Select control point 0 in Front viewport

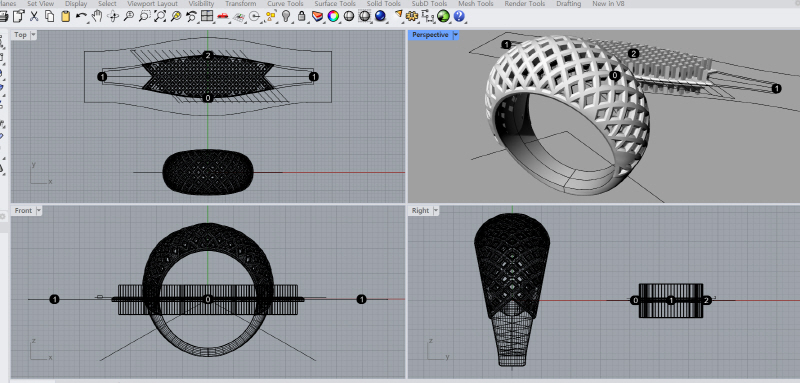pyautogui.click(x=207, y=299)
